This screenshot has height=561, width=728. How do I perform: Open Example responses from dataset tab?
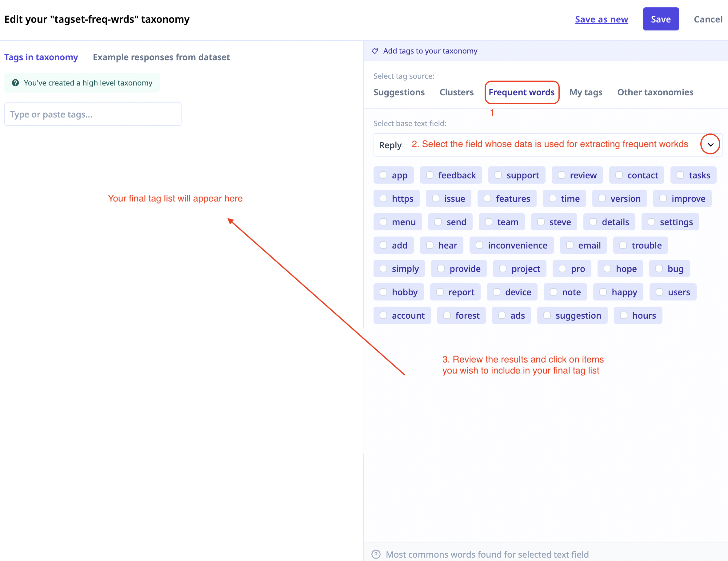[161, 57]
